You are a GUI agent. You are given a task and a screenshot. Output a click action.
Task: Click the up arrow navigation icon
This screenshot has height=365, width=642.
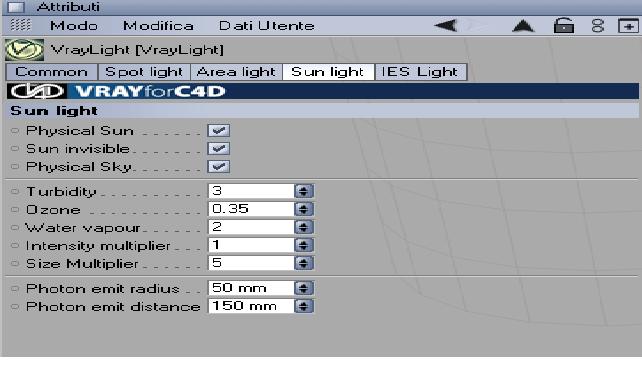pyautogui.click(x=523, y=26)
